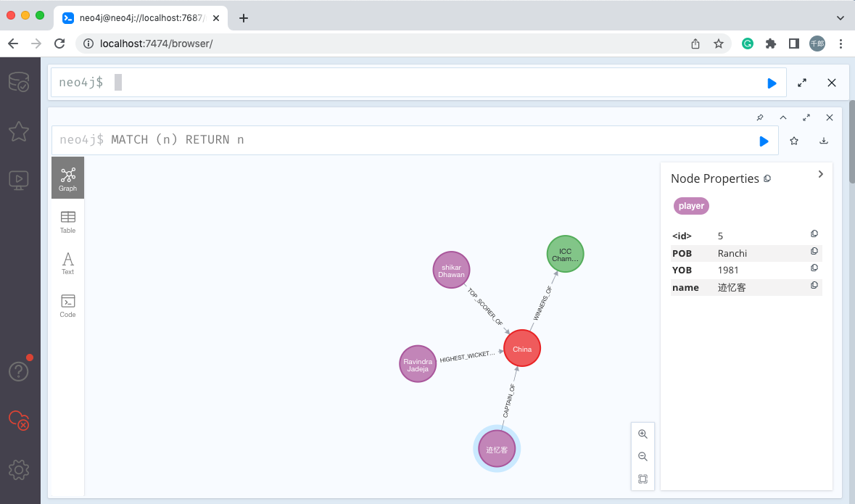Zoom in on the graph
This screenshot has width=855, height=504.
[643, 434]
